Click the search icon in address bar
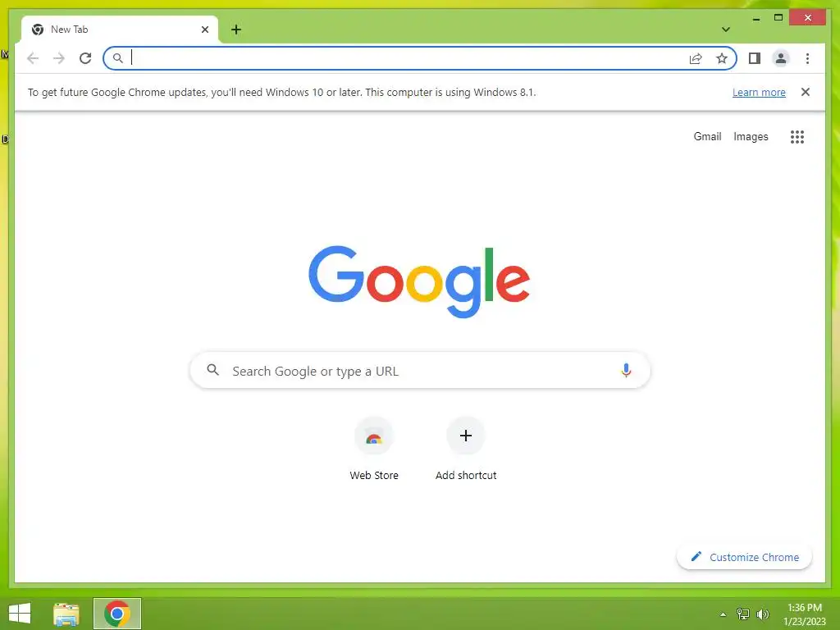This screenshot has width=840, height=630. pyautogui.click(x=118, y=58)
